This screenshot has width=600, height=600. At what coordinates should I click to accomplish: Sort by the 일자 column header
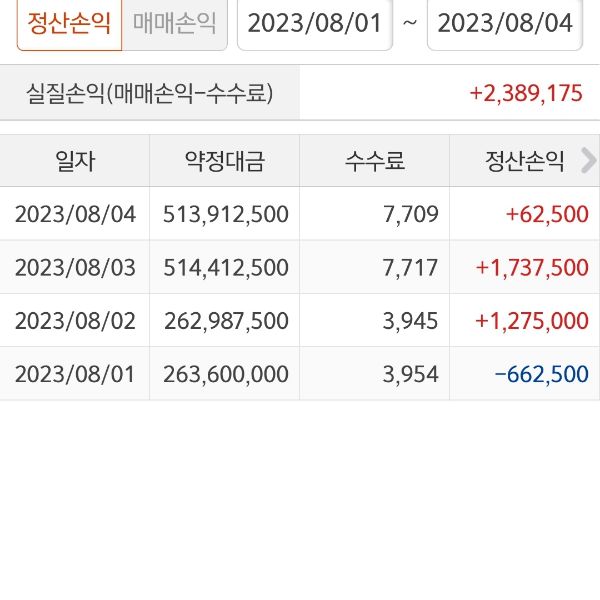[75, 161]
